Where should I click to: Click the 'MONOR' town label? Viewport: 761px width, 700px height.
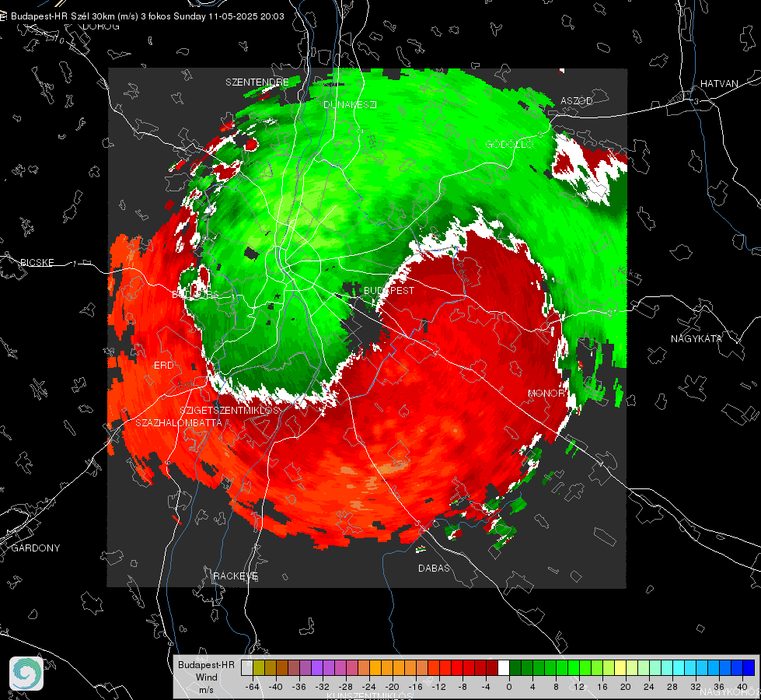click(546, 393)
